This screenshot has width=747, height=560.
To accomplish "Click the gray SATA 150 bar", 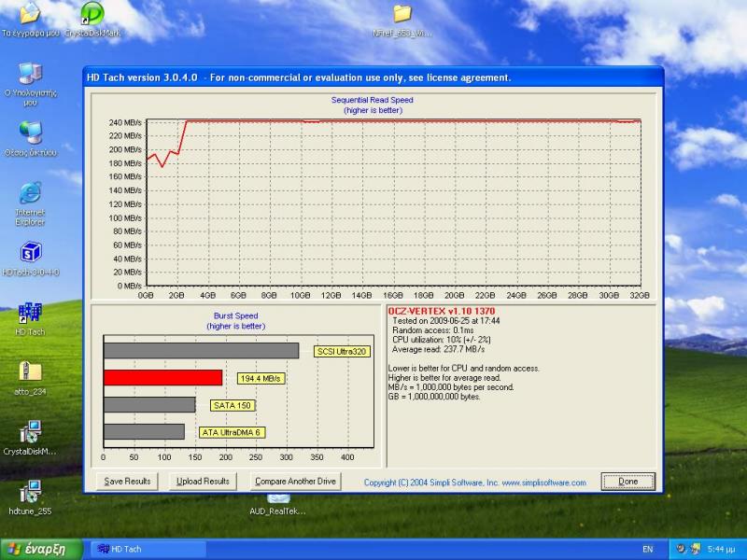I will pos(149,405).
